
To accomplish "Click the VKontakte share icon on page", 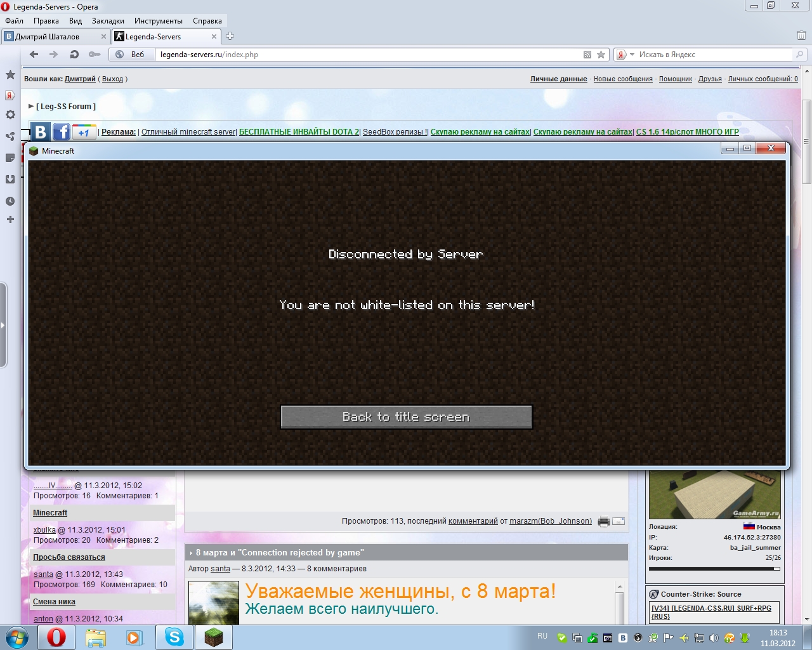I will [41, 132].
